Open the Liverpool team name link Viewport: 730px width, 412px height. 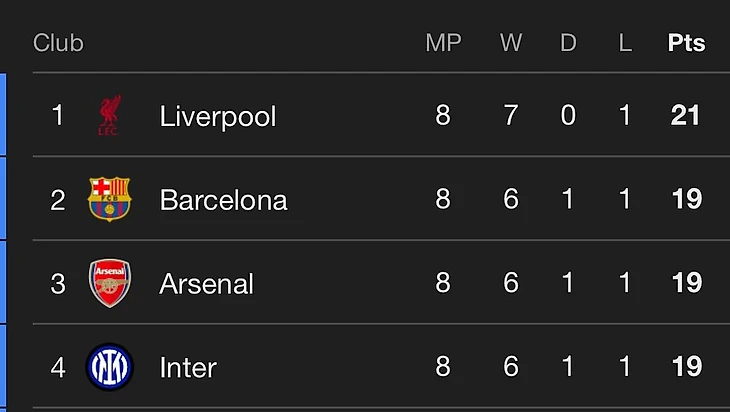tap(217, 116)
